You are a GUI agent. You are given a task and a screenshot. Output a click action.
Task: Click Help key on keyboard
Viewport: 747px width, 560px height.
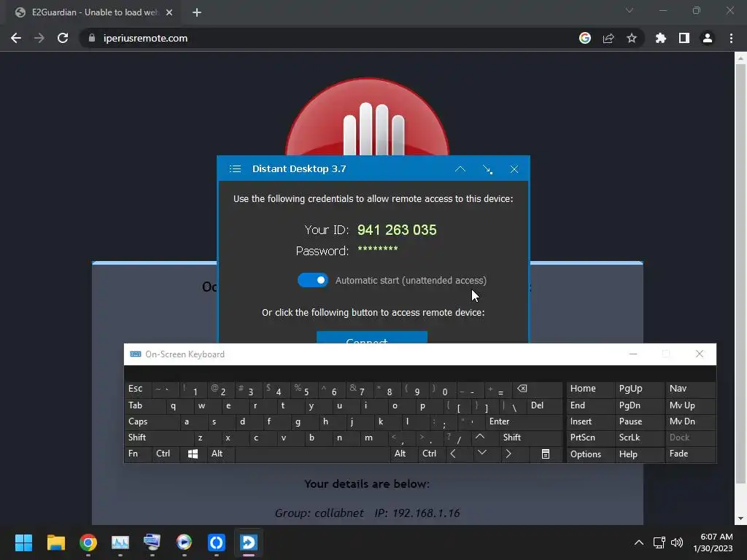[x=639, y=454]
